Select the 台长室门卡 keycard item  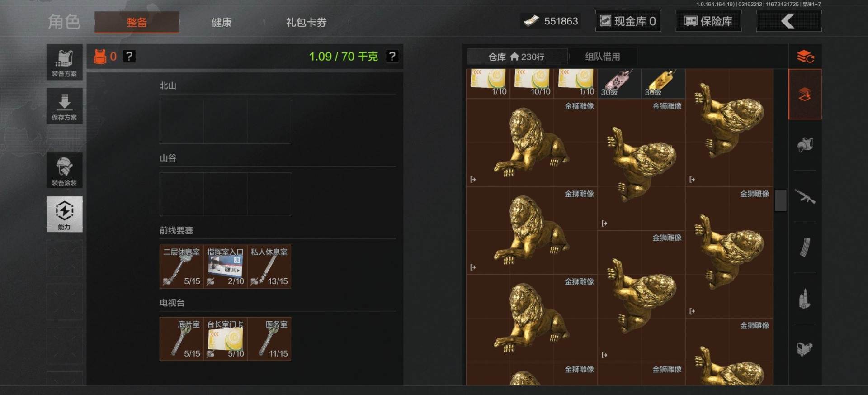click(x=225, y=339)
